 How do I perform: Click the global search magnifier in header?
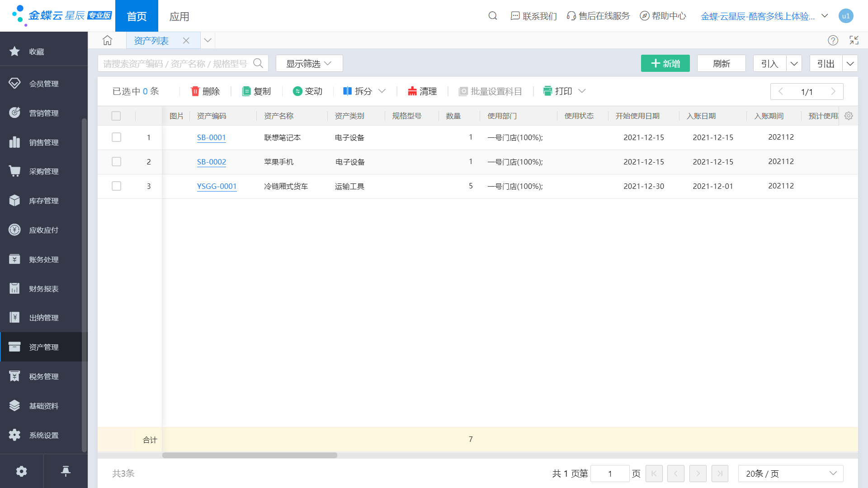coord(493,16)
